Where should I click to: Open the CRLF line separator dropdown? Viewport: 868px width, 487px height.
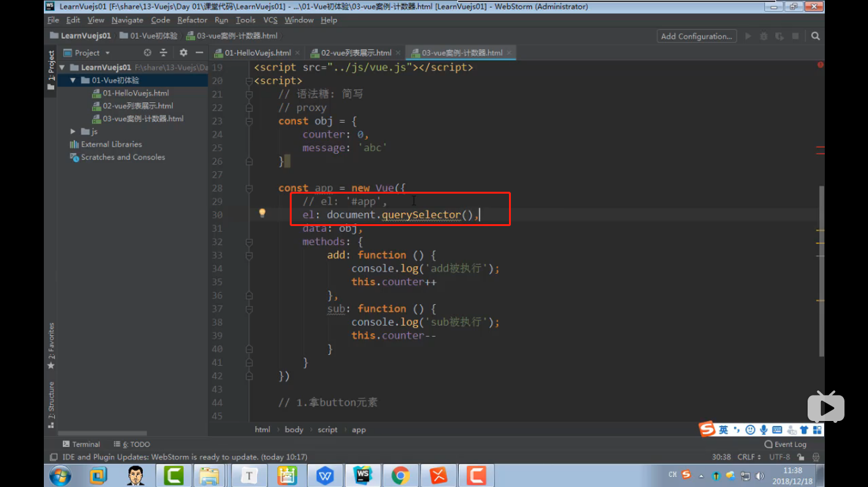coord(750,457)
